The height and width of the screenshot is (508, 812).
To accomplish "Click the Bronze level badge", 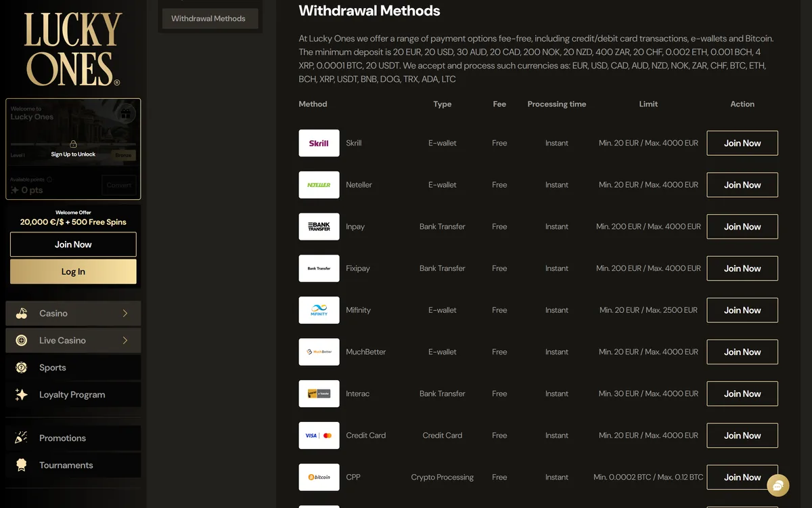I will (123, 155).
